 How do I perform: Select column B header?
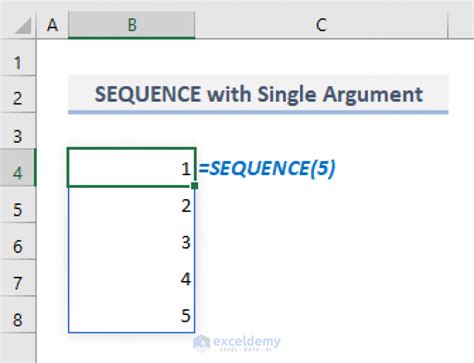click(x=132, y=25)
